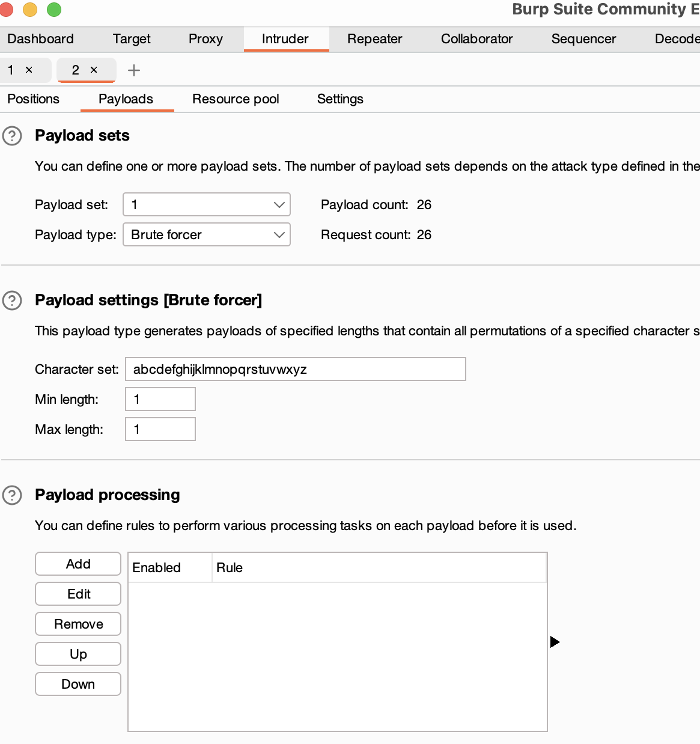Click the Min length field
The image size is (700, 744).
tap(160, 399)
